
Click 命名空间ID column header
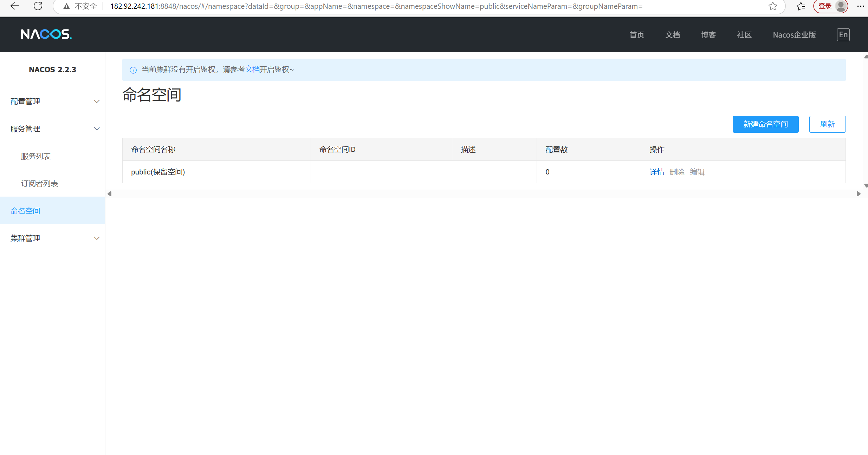pyautogui.click(x=381, y=150)
